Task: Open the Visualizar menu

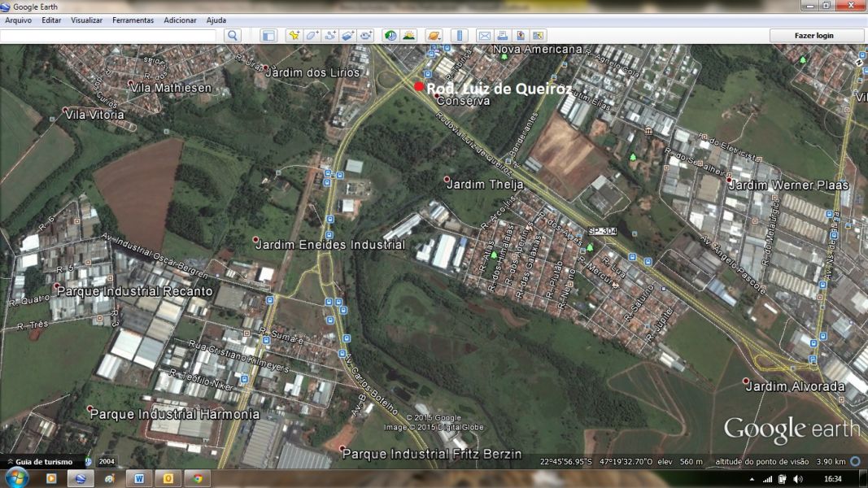Action: coord(86,20)
